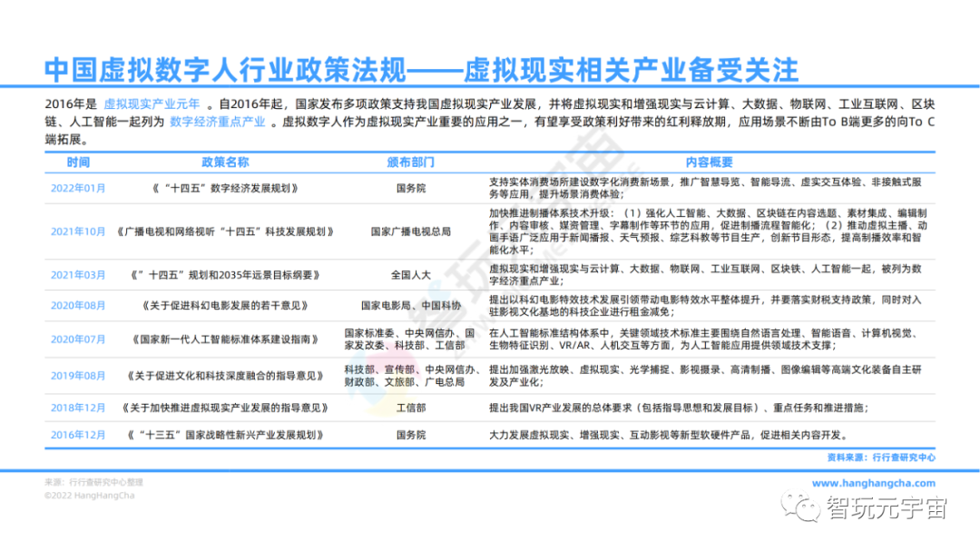980x551 pixels.
Task: Select the date cell 2022年01月
Action: pyautogui.click(x=78, y=188)
